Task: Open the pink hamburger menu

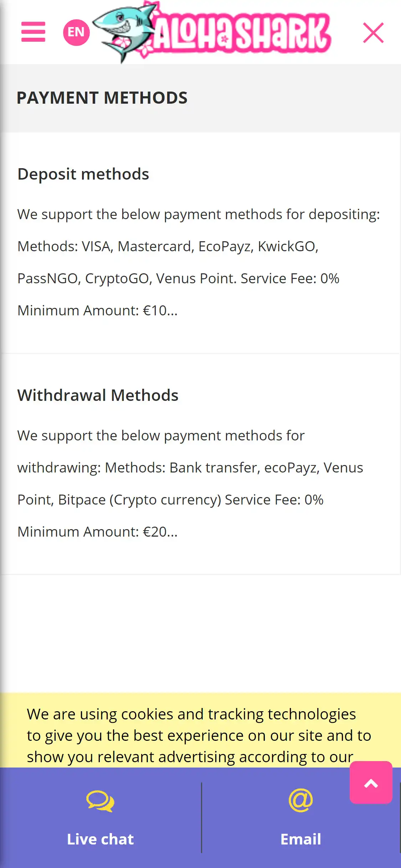Action: click(x=33, y=32)
